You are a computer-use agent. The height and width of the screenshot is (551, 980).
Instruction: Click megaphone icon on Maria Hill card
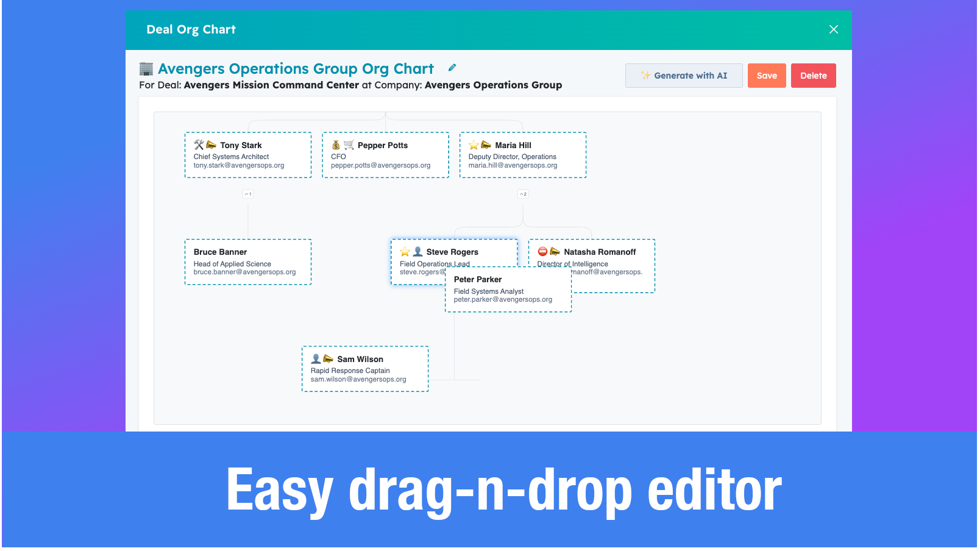click(x=486, y=145)
